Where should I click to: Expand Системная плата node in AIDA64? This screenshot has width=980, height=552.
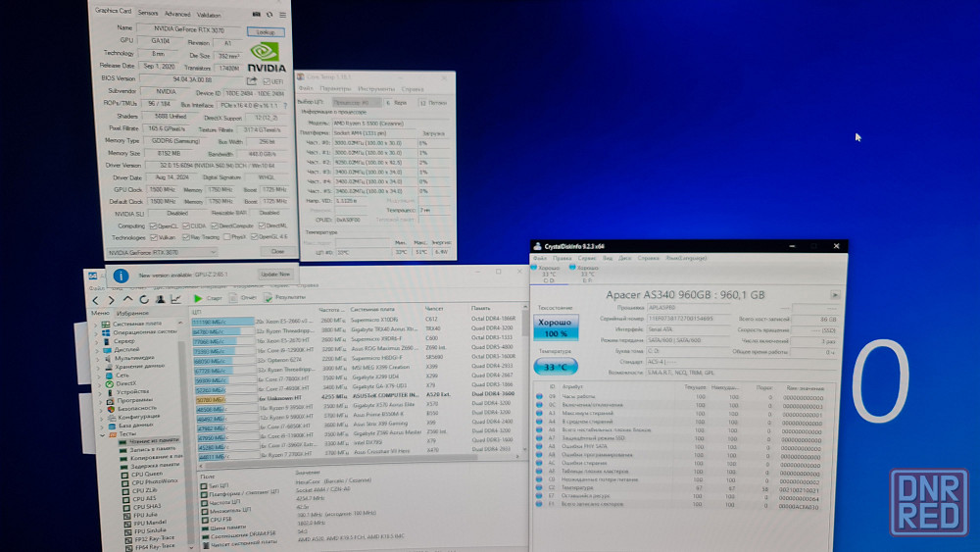[x=96, y=325]
